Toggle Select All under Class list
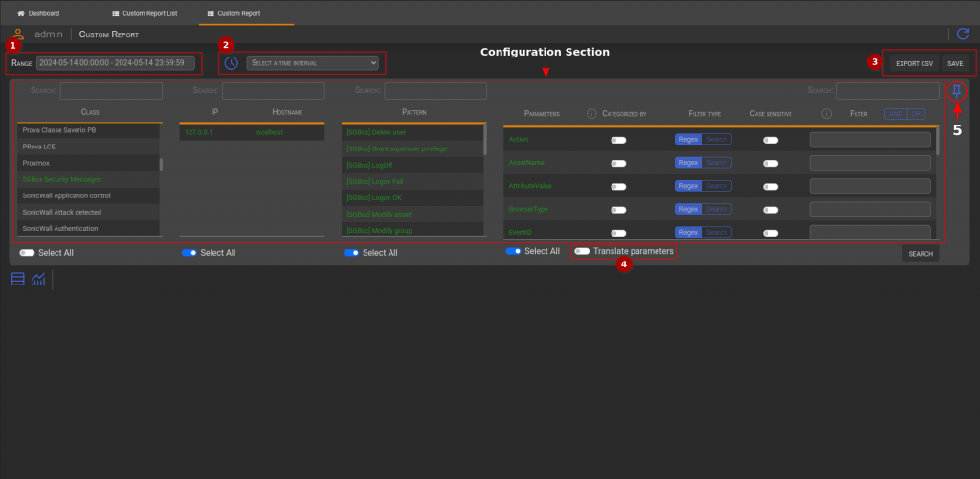Image resolution: width=980 pixels, height=479 pixels. (27, 253)
